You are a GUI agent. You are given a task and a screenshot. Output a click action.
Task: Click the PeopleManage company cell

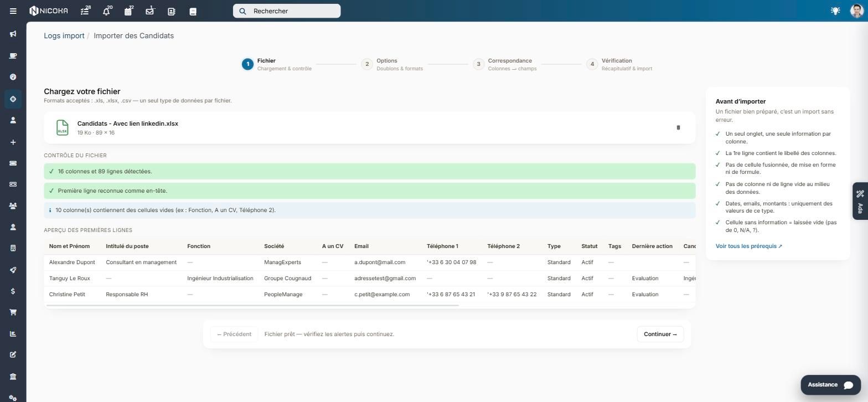[283, 295]
